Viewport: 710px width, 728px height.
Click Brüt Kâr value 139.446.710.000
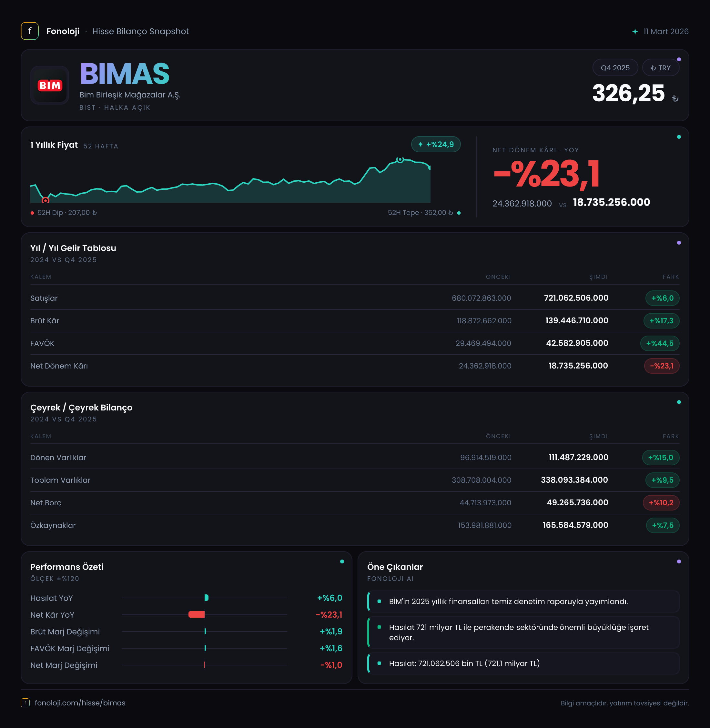(x=576, y=321)
